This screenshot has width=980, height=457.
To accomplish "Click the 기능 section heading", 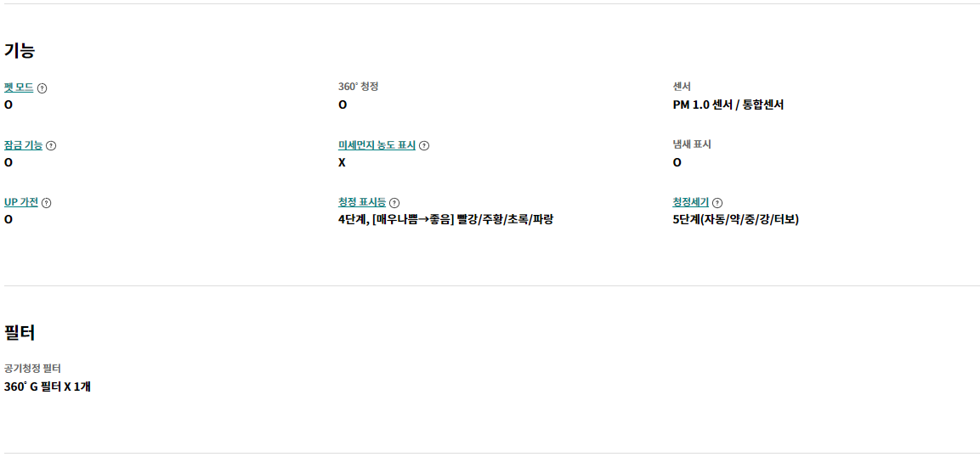I will pos(20,51).
